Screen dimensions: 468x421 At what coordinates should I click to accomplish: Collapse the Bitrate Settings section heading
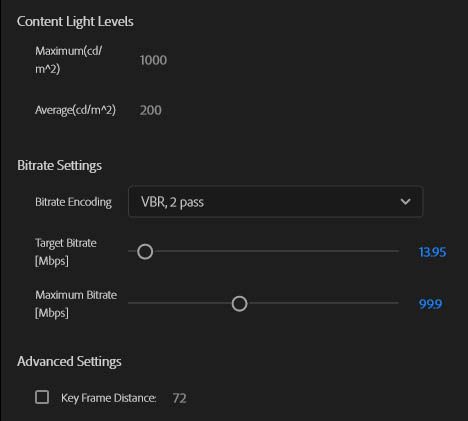tap(59, 165)
